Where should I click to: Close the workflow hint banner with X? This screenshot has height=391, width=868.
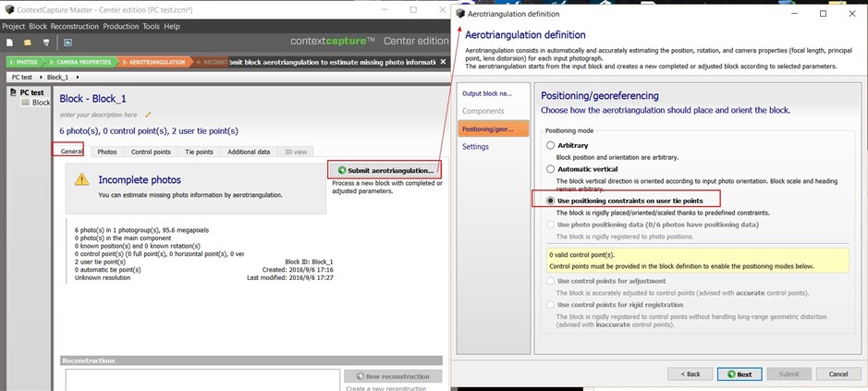coord(442,62)
